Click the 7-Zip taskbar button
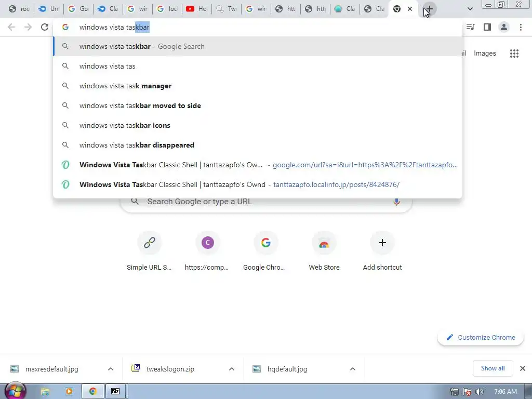The height and width of the screenshot is (399, 532). click(x=115, y=392)
